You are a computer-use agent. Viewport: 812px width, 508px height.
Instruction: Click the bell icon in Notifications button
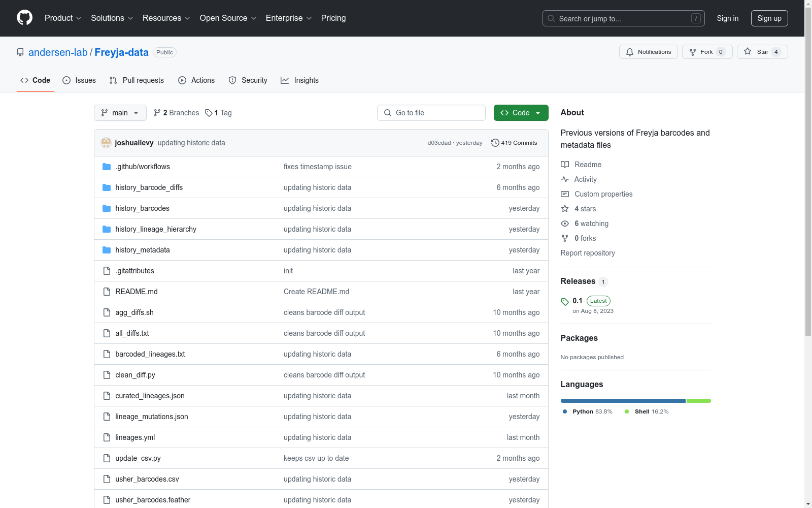click(630, 52)
